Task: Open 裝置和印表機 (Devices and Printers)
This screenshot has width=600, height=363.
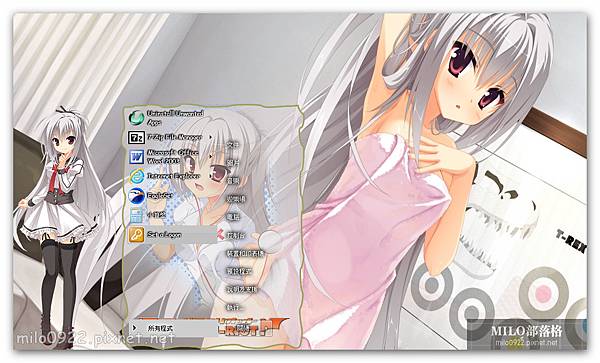Action: coord(246,253)
